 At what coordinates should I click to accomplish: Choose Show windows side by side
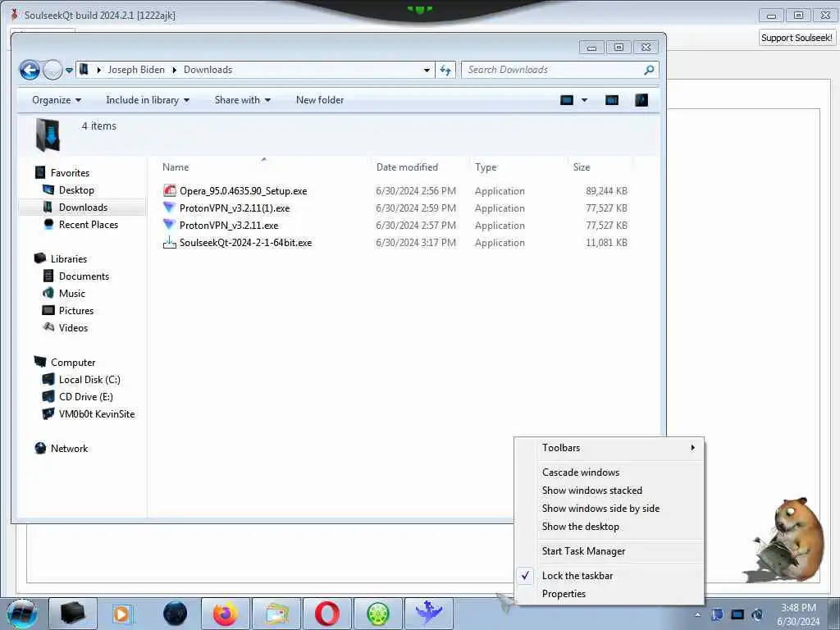coord(609,509)
